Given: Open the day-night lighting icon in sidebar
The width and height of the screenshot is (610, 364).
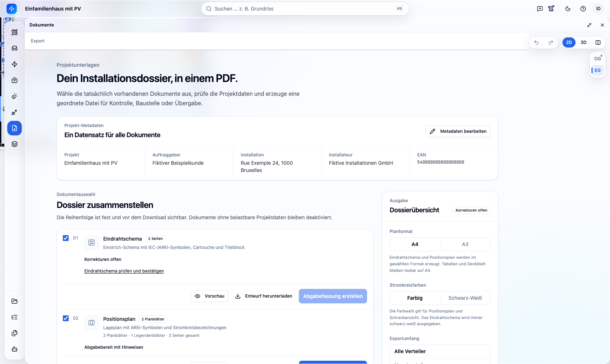Looking at the screenshot, I should click(15, 96).
